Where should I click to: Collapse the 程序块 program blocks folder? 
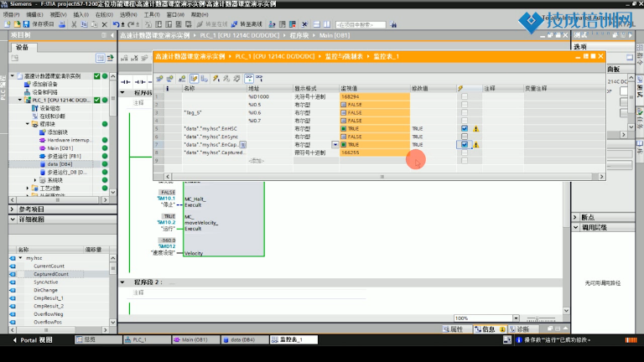pyautogui.click(x=28, y=124)
